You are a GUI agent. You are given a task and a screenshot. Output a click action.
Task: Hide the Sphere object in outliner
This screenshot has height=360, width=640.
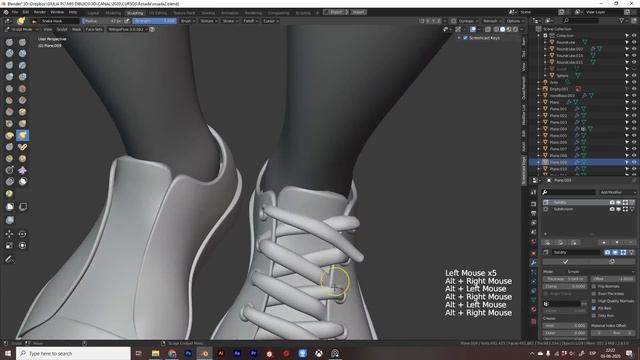click(x=634, y=76)
